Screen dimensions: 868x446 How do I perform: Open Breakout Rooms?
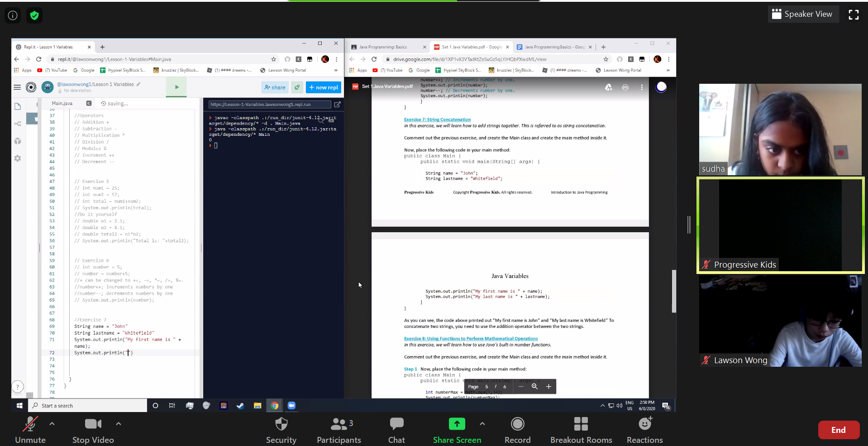tap(581, 431)
